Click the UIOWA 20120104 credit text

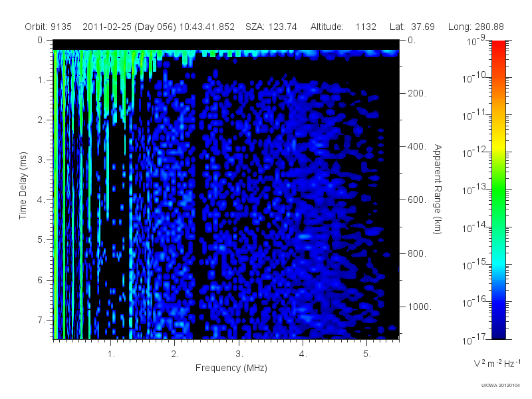tap(501, 386)
